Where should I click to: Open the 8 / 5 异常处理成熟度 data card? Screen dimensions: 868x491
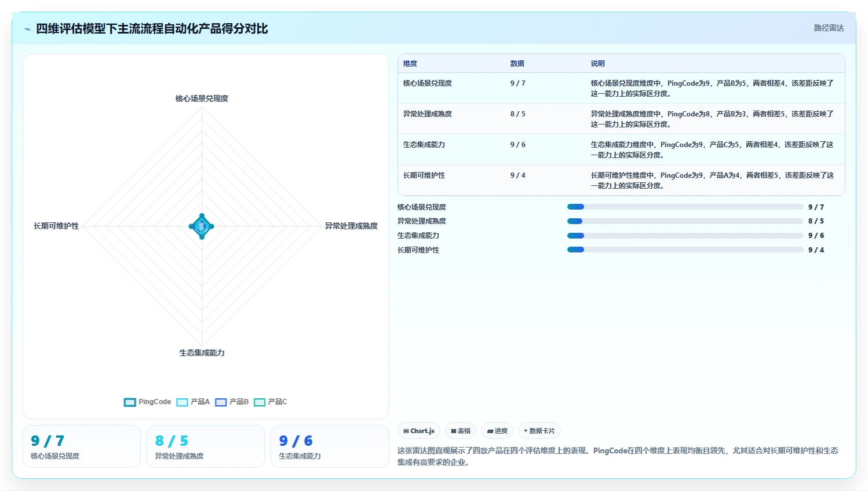pos(206,446)
